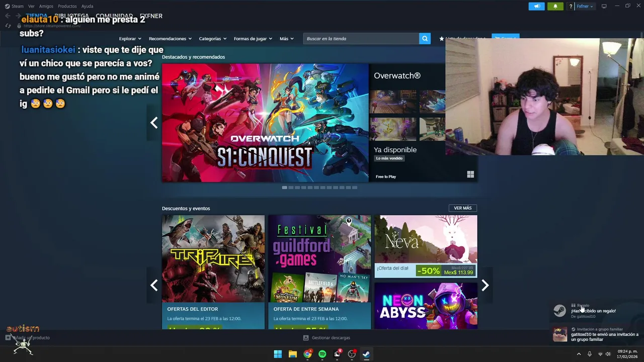Open the taskbar app with red 5 badge
The image size is (644, 362).
point(337,354)
